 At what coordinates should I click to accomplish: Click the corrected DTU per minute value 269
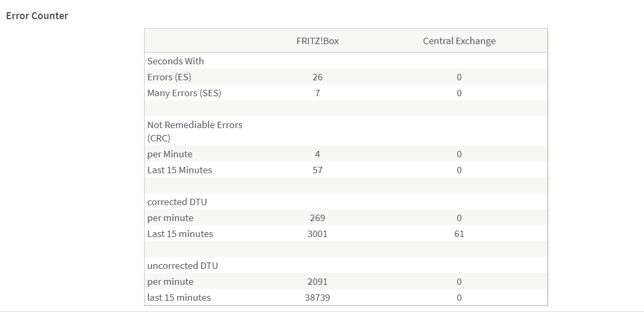click(x=317, y=218)
